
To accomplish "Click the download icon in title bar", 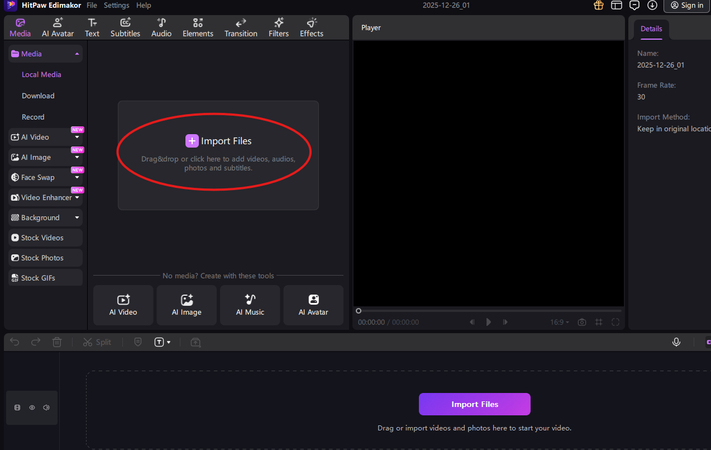I will point(652,5).
